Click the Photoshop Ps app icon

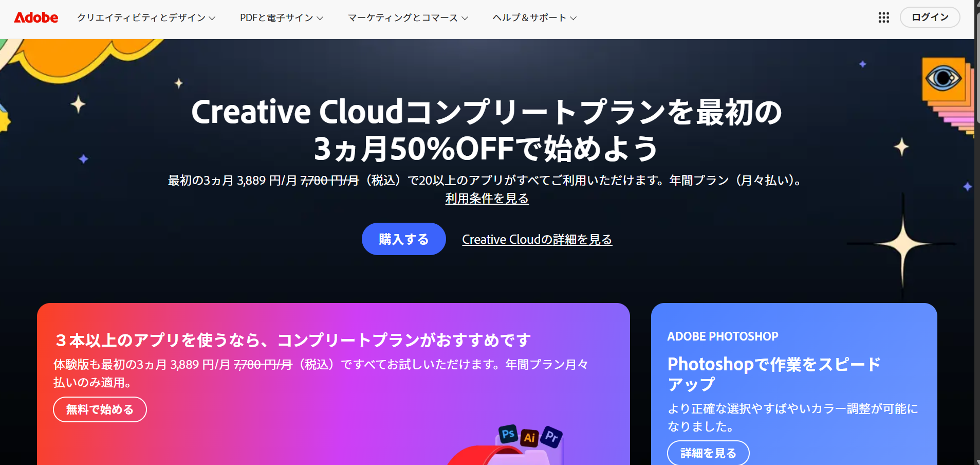508,434
